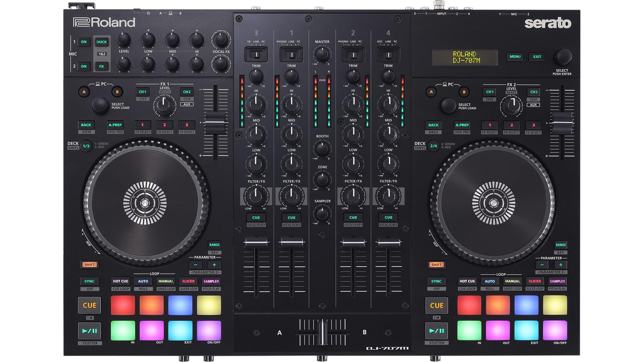Click right deck BACK button
This screenshot has height=362, width=644.
[433, 125]
